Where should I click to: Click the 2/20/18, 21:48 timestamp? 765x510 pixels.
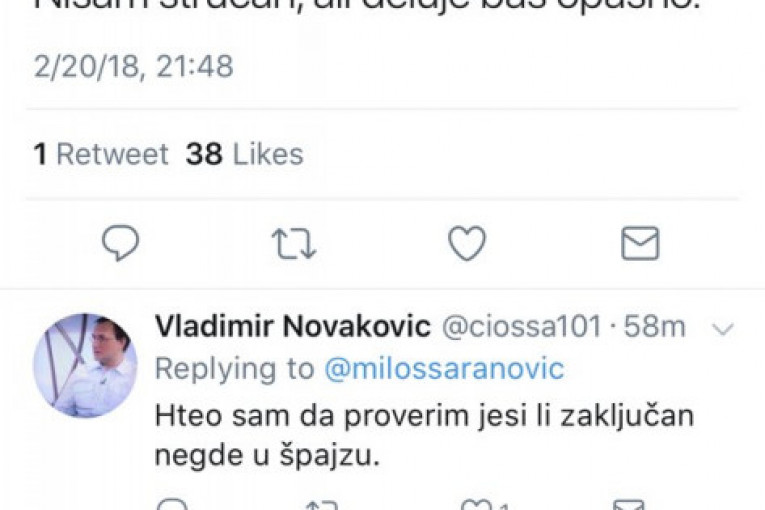tap(133, 67)
